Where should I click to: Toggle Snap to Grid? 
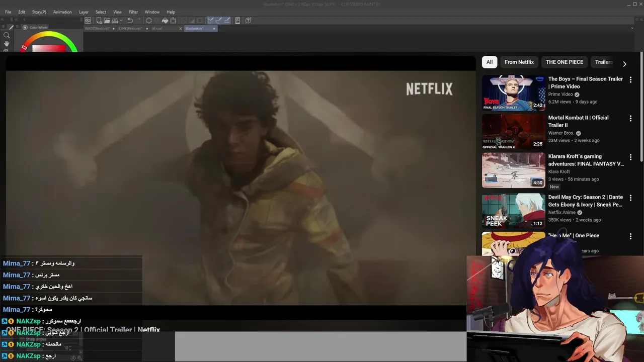[x=227, y=21]
